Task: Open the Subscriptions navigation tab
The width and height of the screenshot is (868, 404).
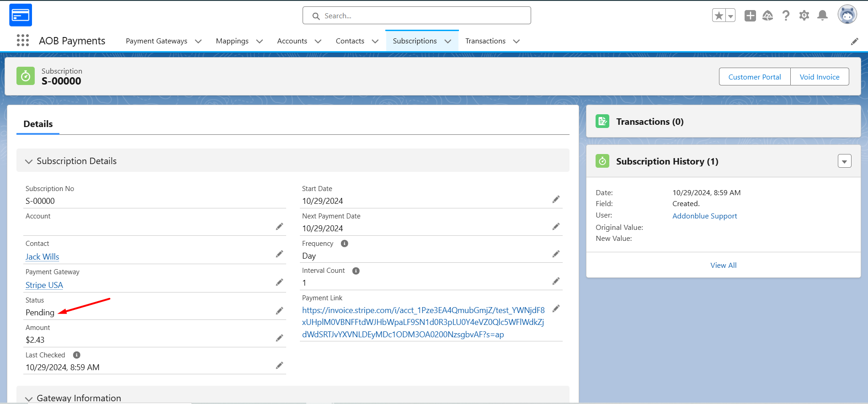Action: click(x=415, y=41)
